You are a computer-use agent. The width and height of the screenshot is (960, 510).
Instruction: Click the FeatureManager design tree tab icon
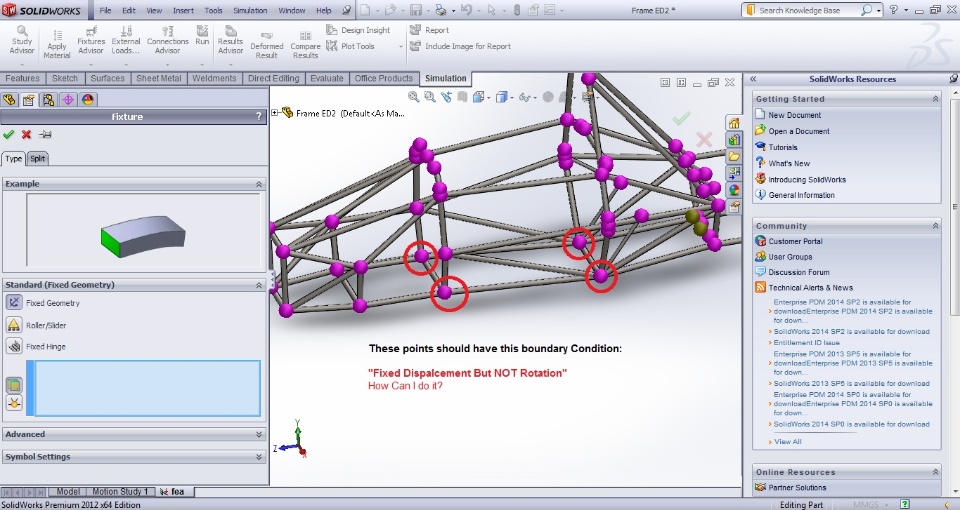pos(9,100)
